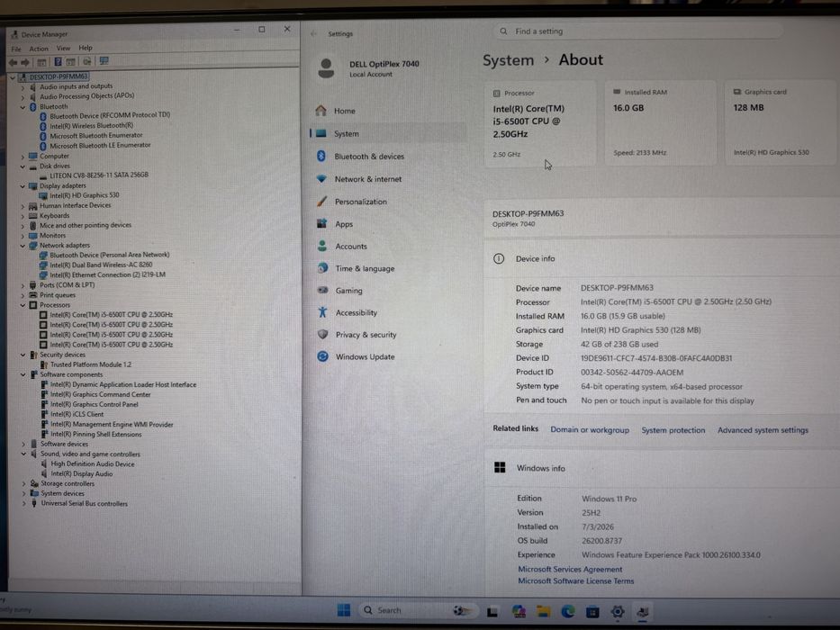Click the user account avatar icon

326,68
